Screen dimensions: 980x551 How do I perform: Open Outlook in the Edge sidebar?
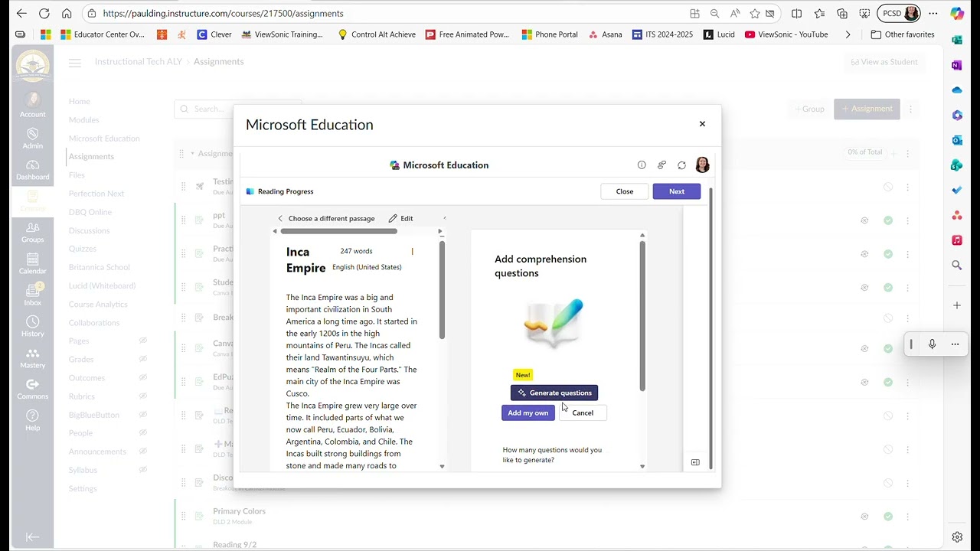pyautogui.click(x=957, y=140)
